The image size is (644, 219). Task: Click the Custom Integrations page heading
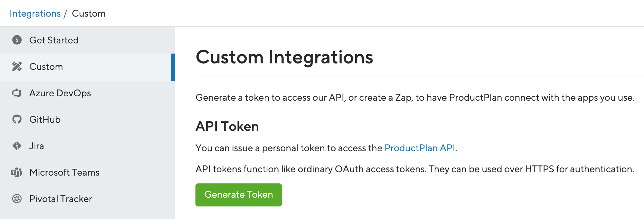284,57
